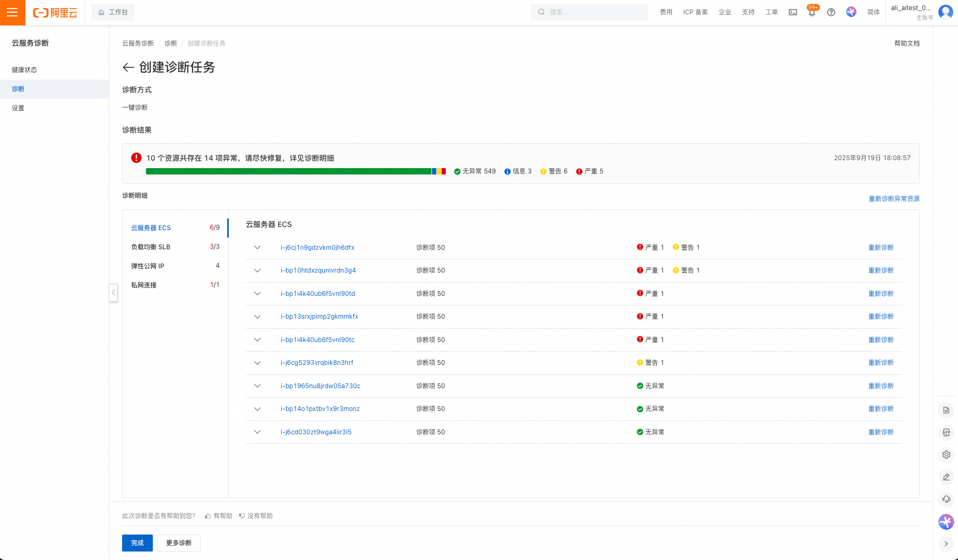Open the notification bell
The image size is (958, 560).
(812, 12)
